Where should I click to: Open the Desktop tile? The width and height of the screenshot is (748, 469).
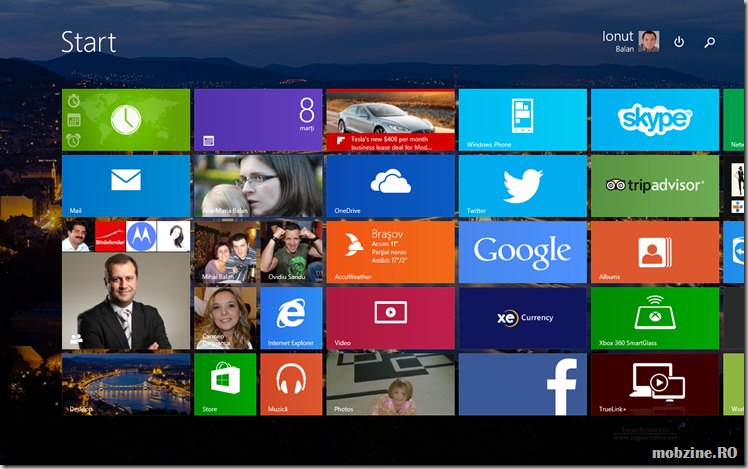125,384
